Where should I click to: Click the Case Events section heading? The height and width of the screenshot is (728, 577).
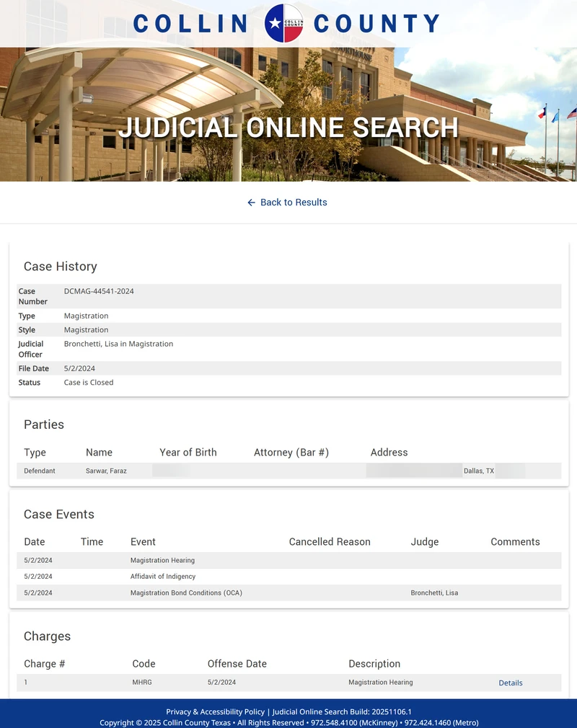(x=58, y=514)
